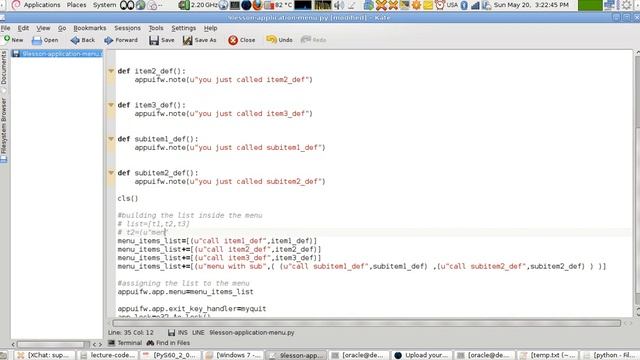This screenshot has width=640, height=360.
Task: Open the Help menu
Action: click(x=211, y=28)
